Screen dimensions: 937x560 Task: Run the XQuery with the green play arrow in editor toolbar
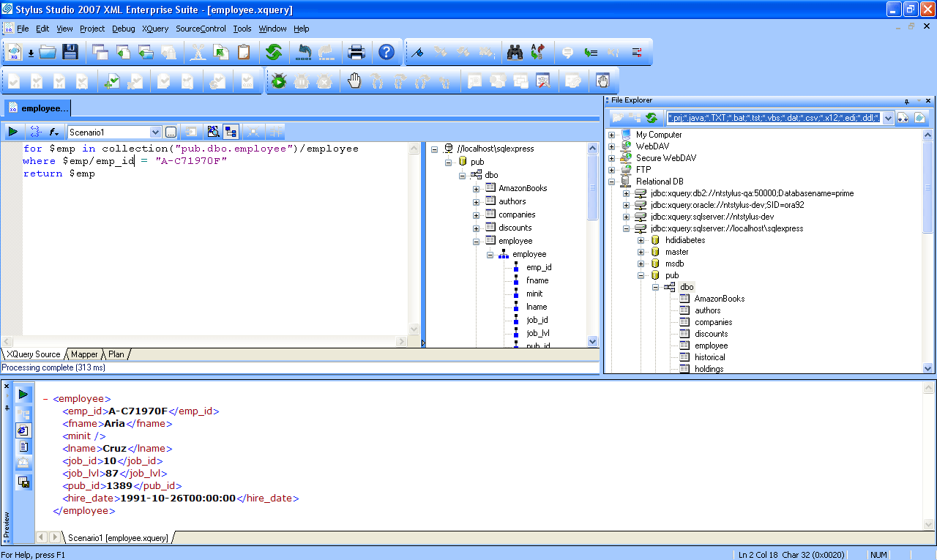click(12, 132)
